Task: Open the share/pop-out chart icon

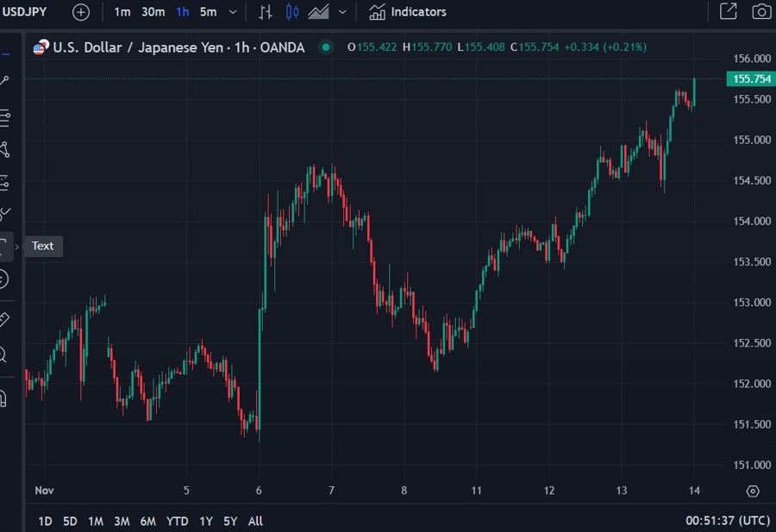Action: [x=728, y=12]
